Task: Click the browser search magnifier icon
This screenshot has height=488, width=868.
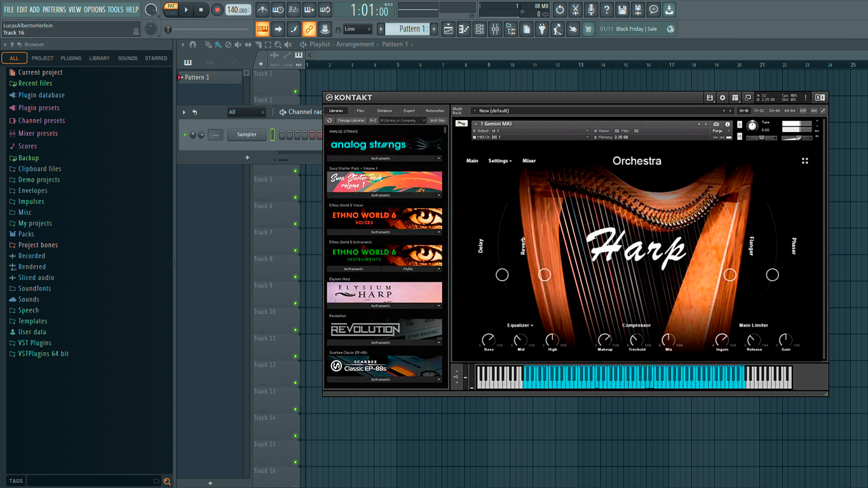Action: [x=167, y=482]
